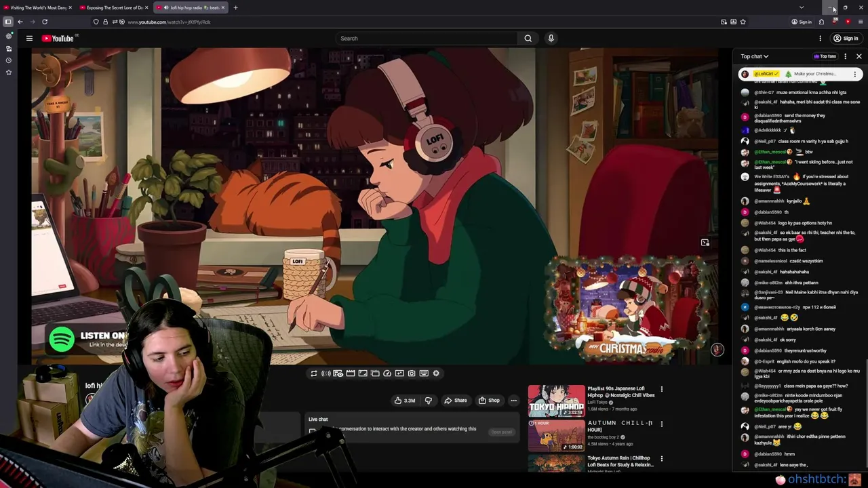Click the Spotify Listen On banner
This screenshot has width=868, height=488.
87,339
